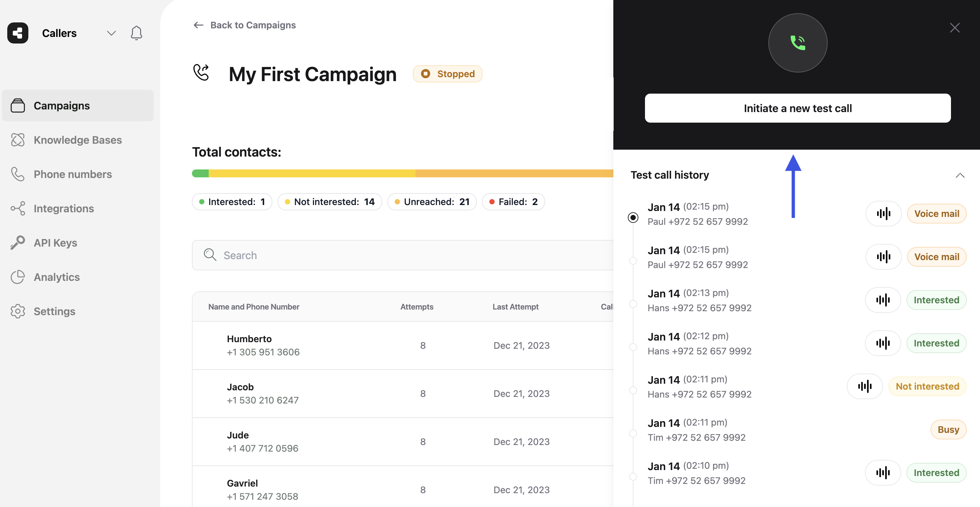The height and width of the screenshot is (507, 980).
Task: Select the Tim 02:11 pm Busy entry
Action: [633, 433]
